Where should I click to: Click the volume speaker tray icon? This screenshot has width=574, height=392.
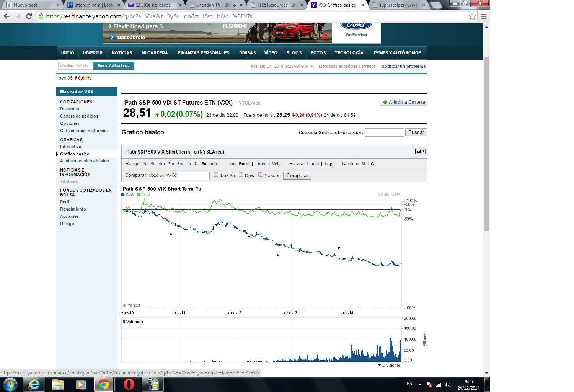click(x=448, y=385)
